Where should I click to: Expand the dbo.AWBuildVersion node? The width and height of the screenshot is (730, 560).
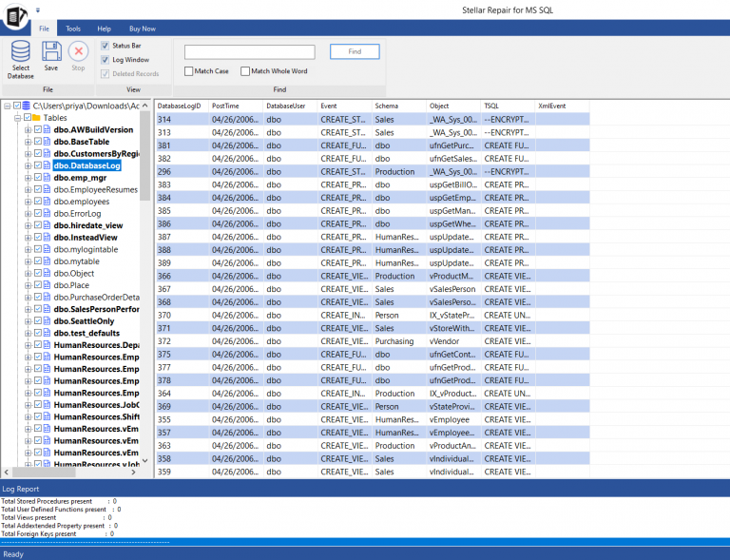pos(28,130)
